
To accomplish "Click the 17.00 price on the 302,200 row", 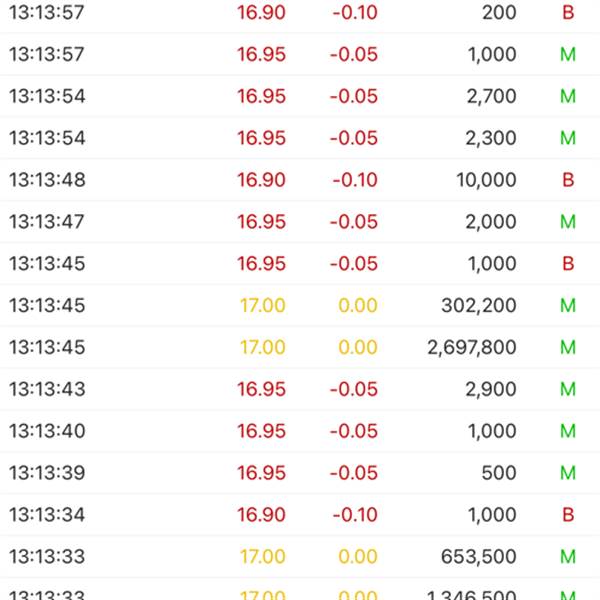I will [262, 306].
